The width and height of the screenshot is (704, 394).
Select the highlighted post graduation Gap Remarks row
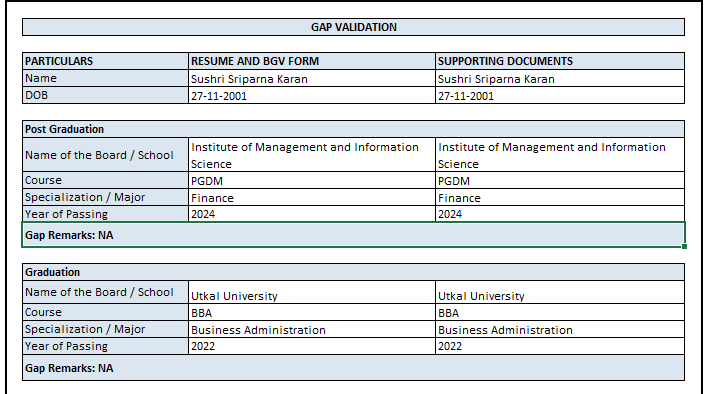pyautogui.click(x=353, y=235)
